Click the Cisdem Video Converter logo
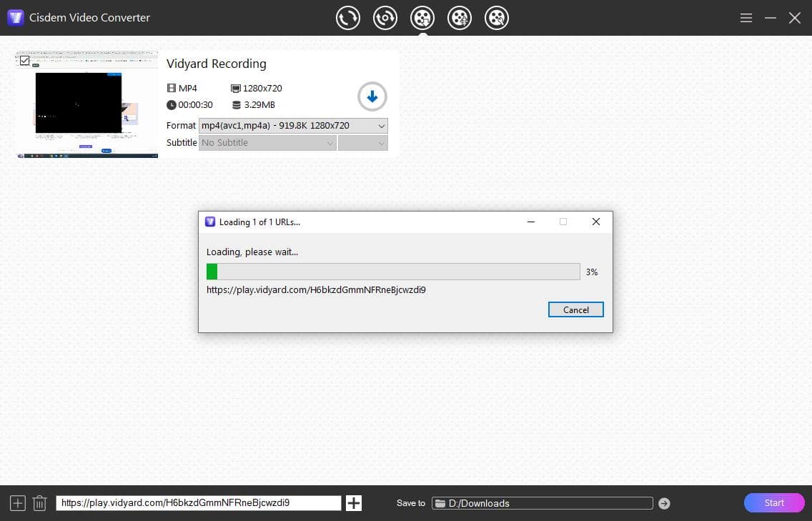This screenshot has width=812, height=521. click(16, 18)
